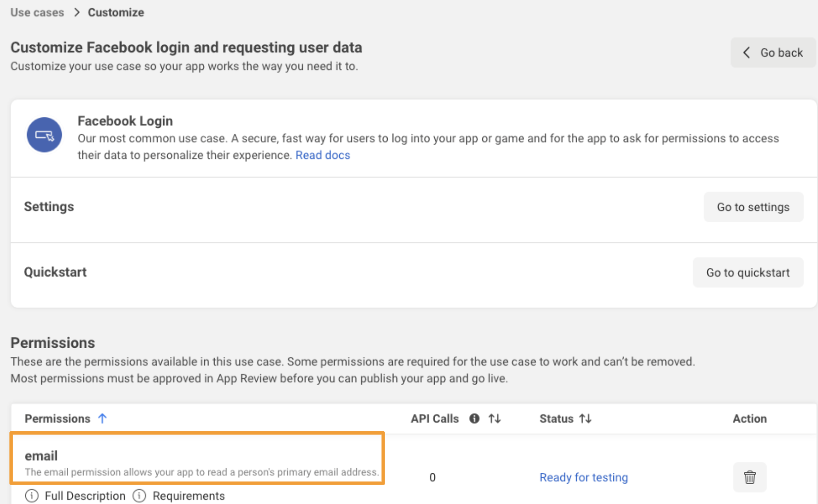The width and height of the screenshot is (818, 504).
Task: Click the page title Customize Facebook login
Action: point(186,47)
